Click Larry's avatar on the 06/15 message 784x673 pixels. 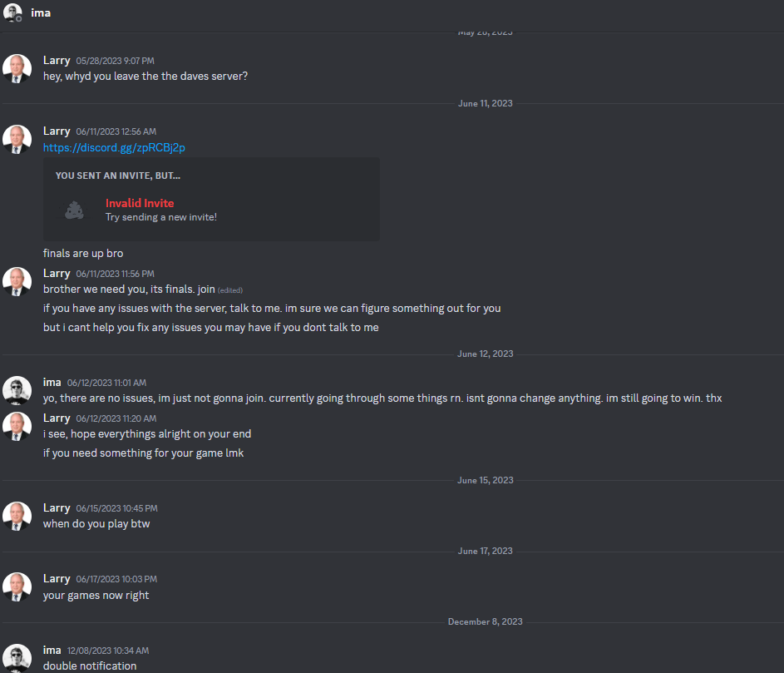click(17, 516)
